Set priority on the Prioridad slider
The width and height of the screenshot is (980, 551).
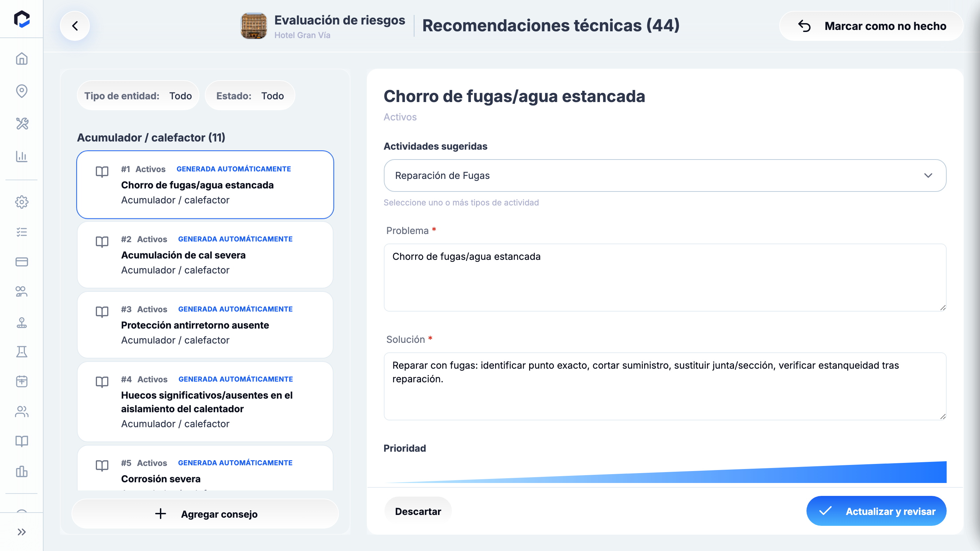665,472
